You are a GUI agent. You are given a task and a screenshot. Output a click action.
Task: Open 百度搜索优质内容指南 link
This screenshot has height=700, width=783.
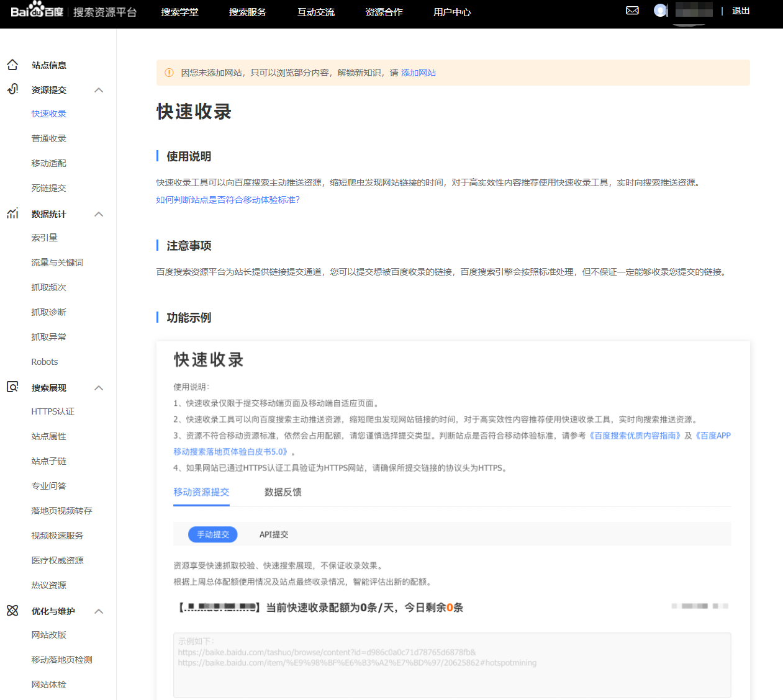click(634, 436)
